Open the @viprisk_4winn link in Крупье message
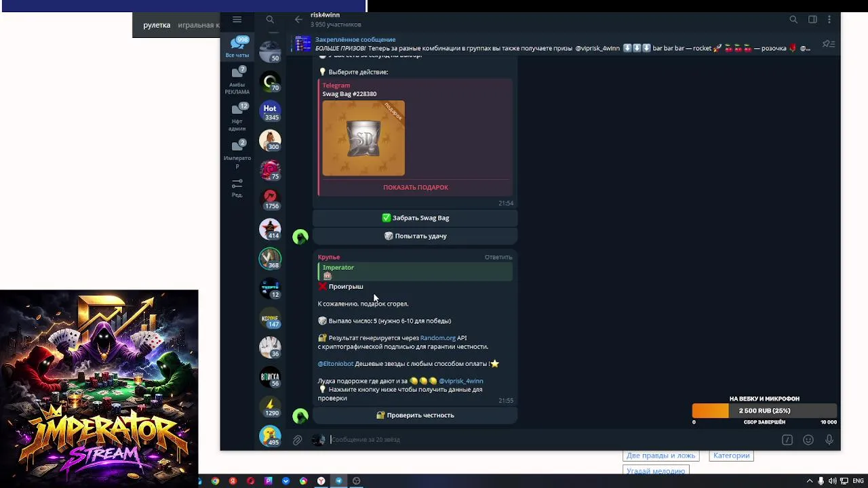868x488 pixels. [461, 381]
